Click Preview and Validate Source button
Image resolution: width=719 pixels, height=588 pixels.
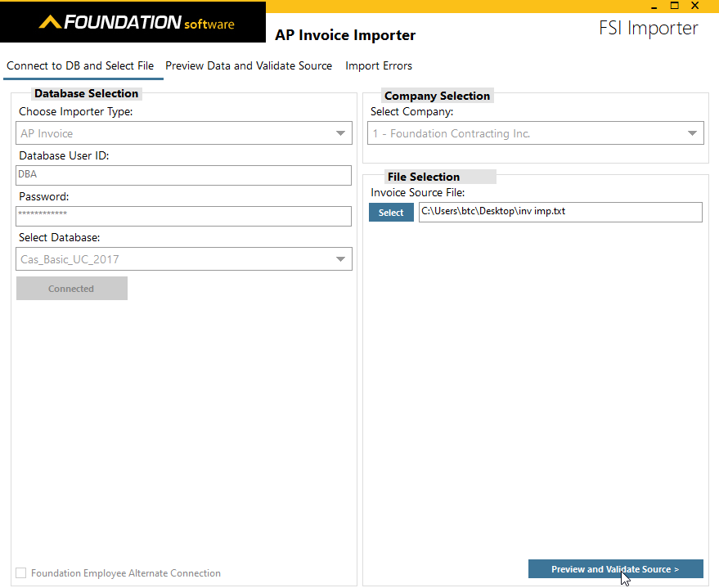coord(615,568)
